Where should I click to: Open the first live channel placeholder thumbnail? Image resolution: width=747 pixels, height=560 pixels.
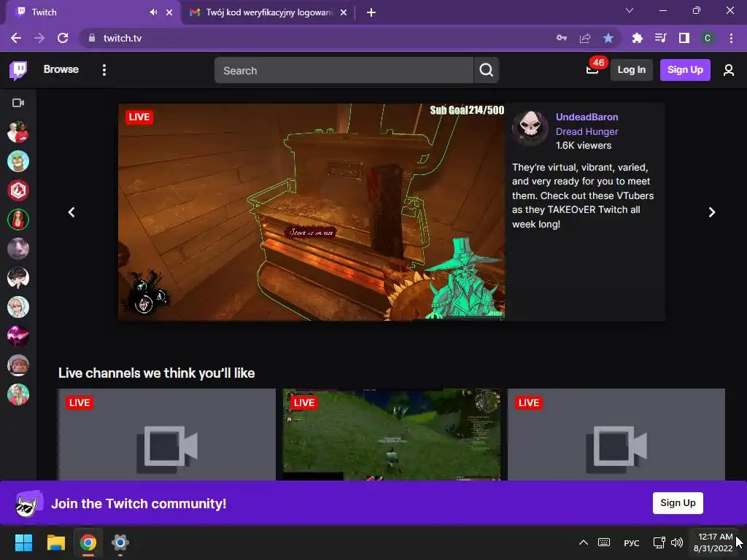(167, 435)
